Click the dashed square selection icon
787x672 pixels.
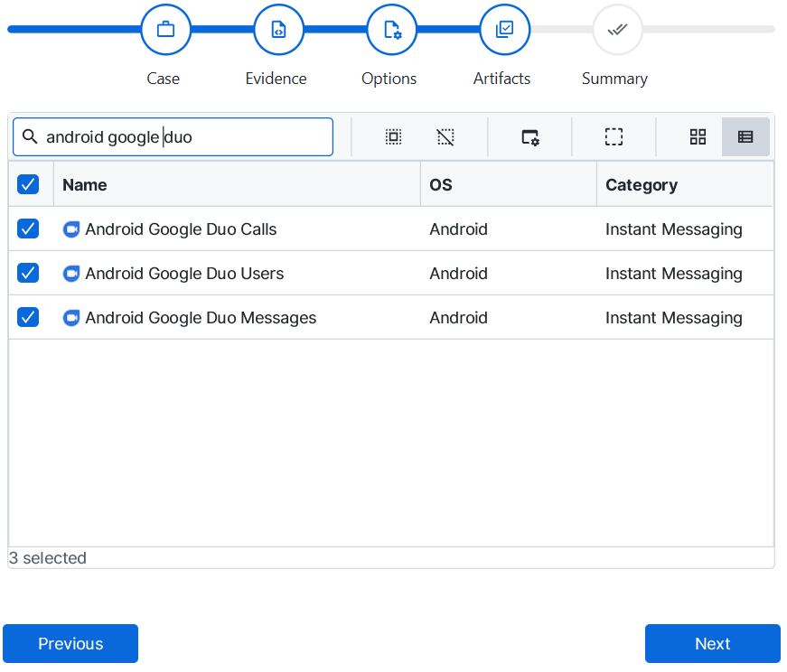(x=614, y=136)
